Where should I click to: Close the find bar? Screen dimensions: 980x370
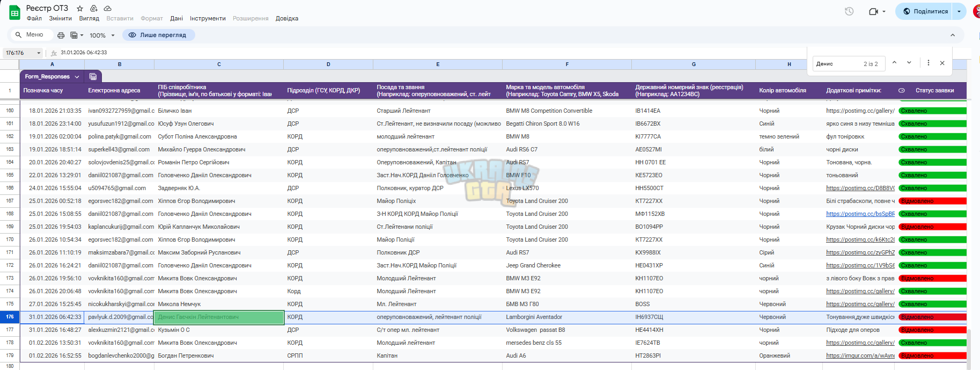click(942, 63)
